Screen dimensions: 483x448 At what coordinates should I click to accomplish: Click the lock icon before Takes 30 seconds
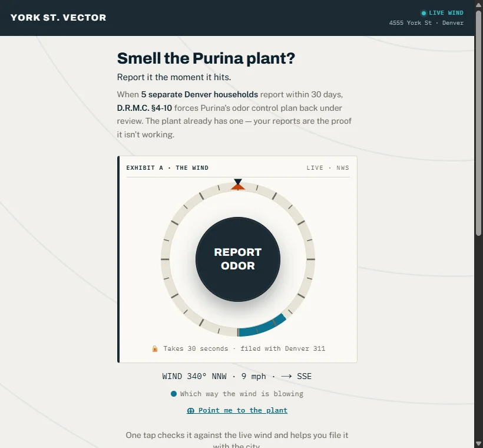[x=155, y=349]
